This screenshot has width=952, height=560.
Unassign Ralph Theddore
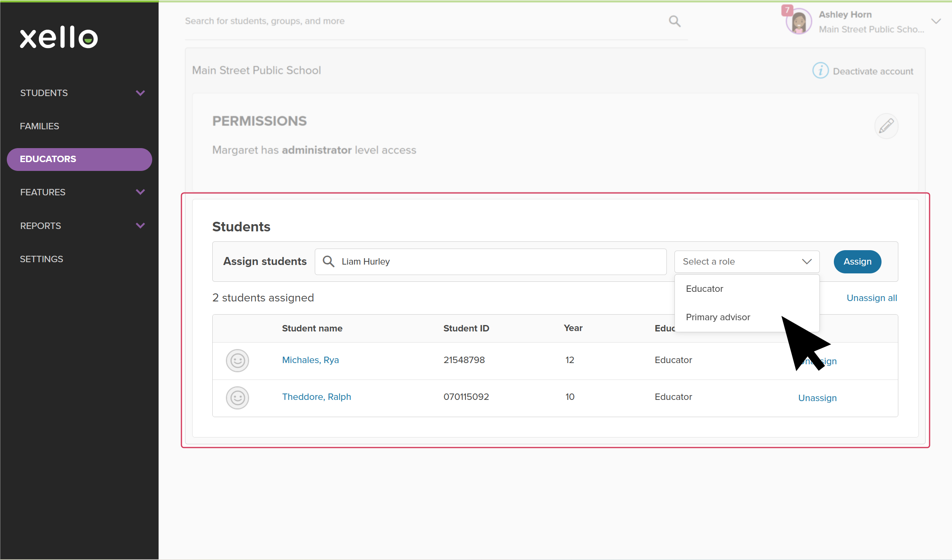pyautogui.click(x=817, y=398)
